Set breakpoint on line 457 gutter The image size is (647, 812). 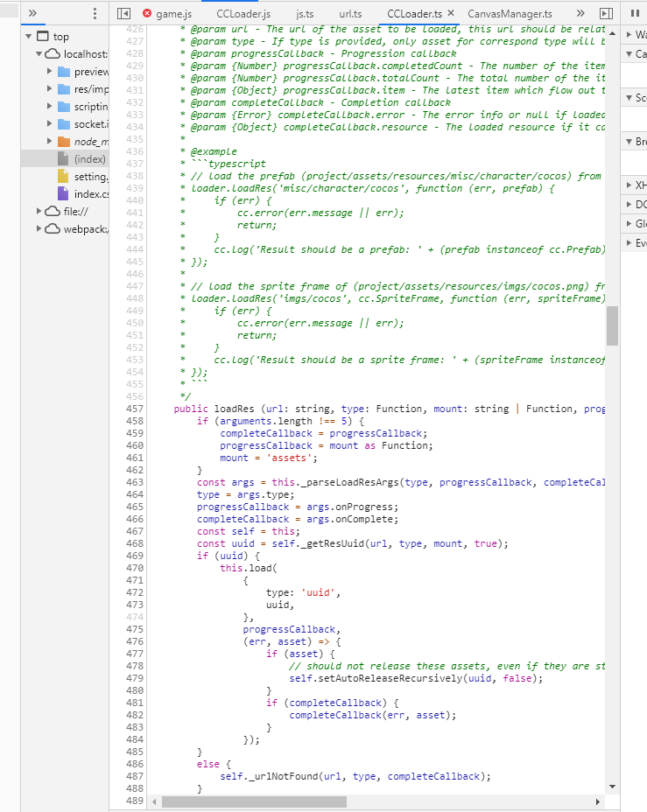point(135,409)
